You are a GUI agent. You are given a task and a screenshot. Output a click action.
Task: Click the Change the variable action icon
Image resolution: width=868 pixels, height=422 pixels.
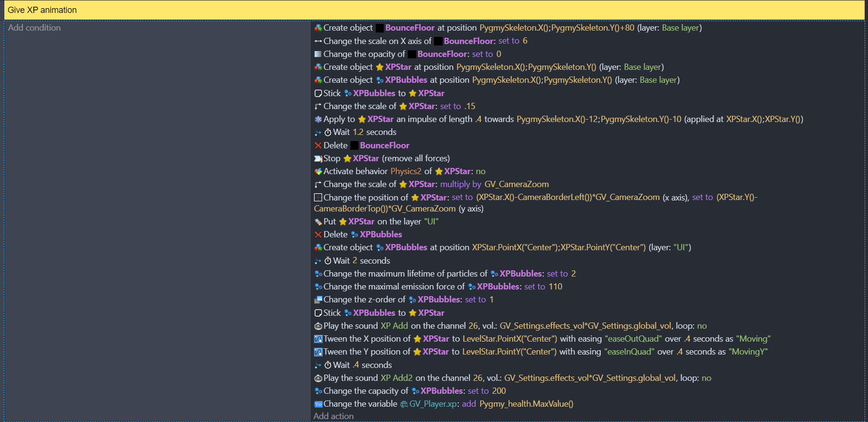(318, 404)
